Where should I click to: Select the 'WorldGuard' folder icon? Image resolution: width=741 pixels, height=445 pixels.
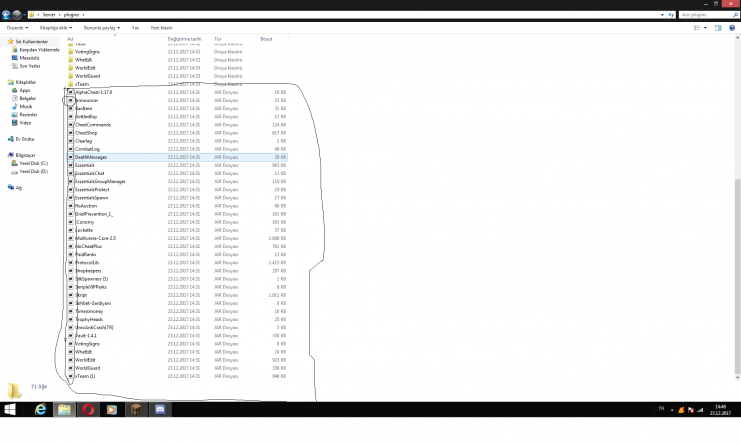tap(70, 76)
